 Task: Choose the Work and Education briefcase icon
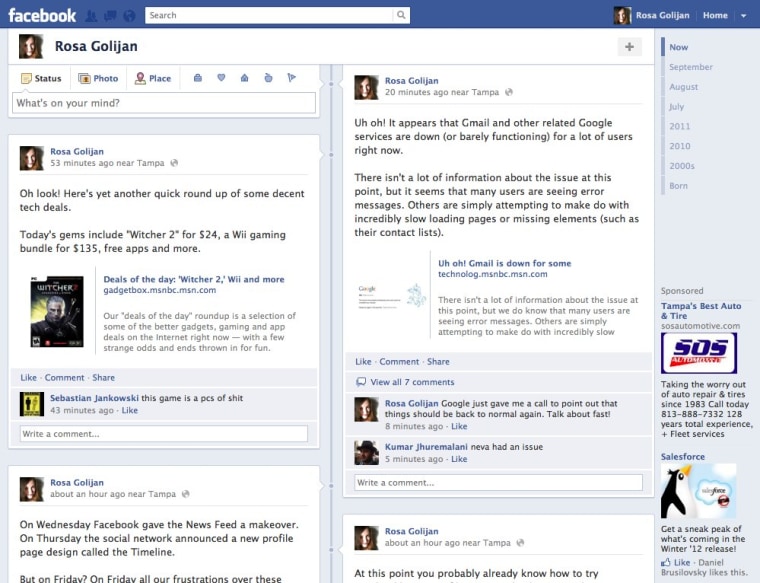pyautogui.click(x=198, y=78)
